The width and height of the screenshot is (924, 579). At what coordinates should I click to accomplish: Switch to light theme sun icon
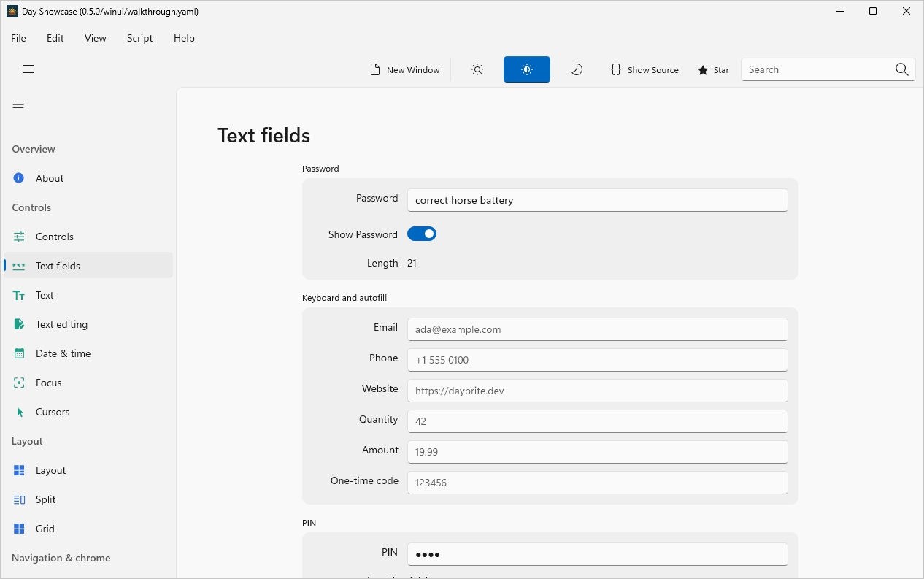pyautogui.click(x=477, y=69)
